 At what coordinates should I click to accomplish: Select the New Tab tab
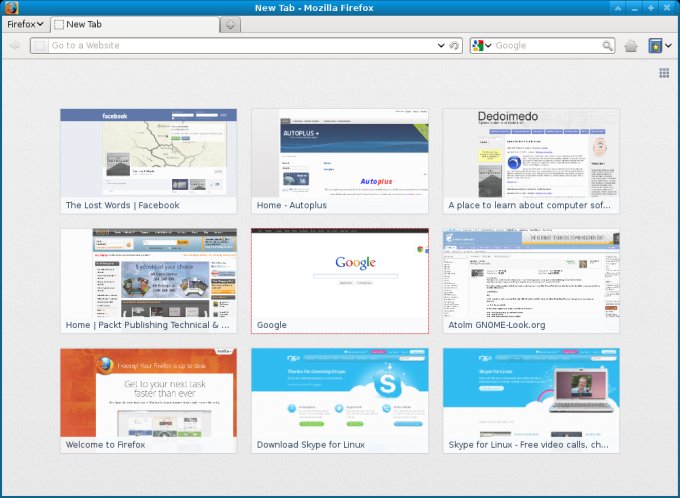coord(135,24)
